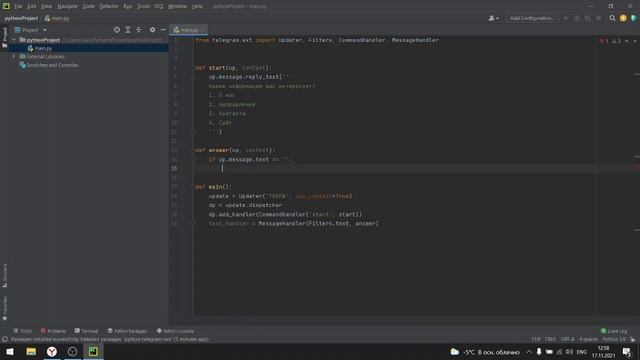Open the Windows Start menu
Screen dimensions: 640x360
click(x=10, y=351)
